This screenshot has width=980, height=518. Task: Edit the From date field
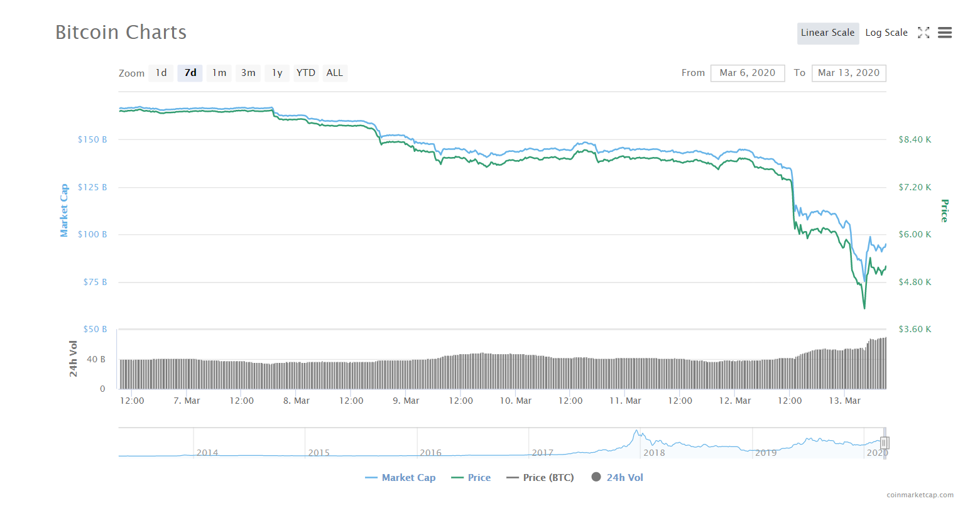point(748,73)
